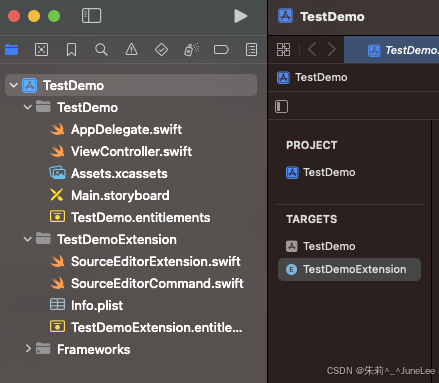Select the Frameworks folder row
Image resolution: width=439 pixels, height=383 pixels.
[x=93, y=349]
